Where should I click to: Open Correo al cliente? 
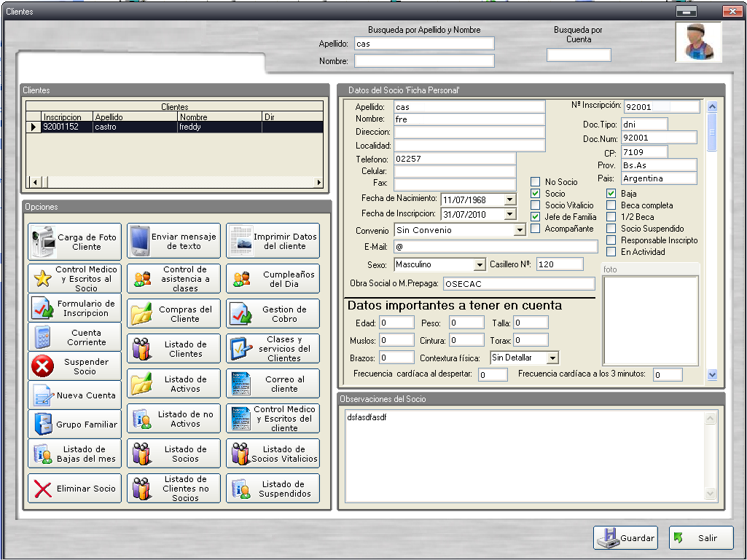[273, 384]
